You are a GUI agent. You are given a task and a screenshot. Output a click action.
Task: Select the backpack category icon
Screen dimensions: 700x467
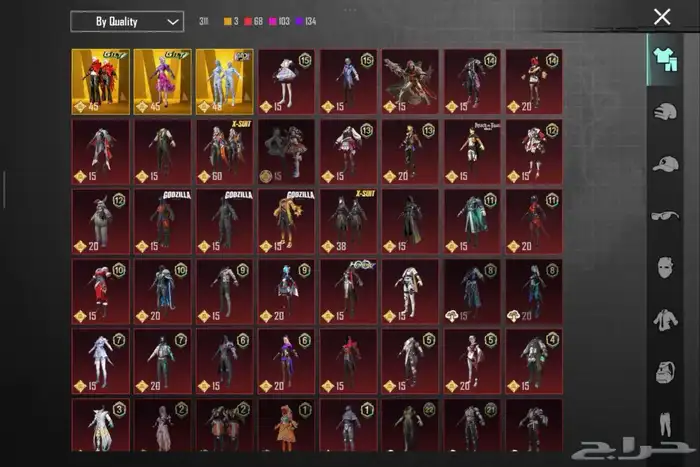point(665,373)
